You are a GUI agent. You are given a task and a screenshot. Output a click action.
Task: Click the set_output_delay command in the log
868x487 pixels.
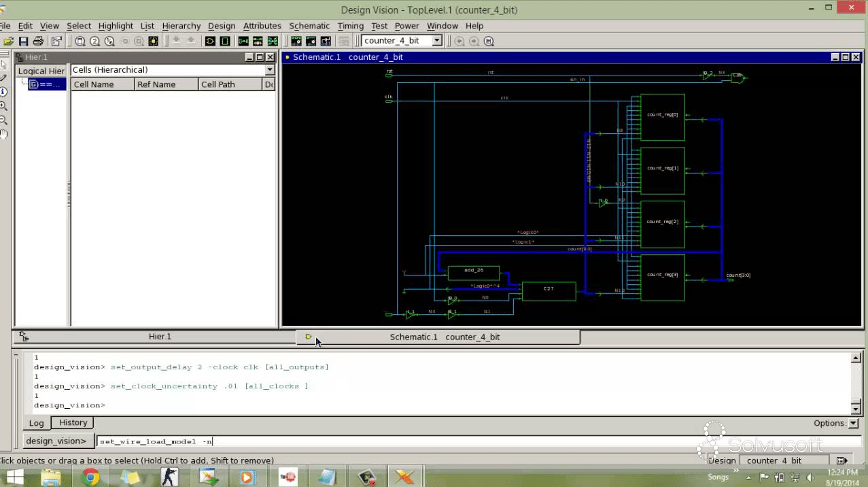[220, 367]
